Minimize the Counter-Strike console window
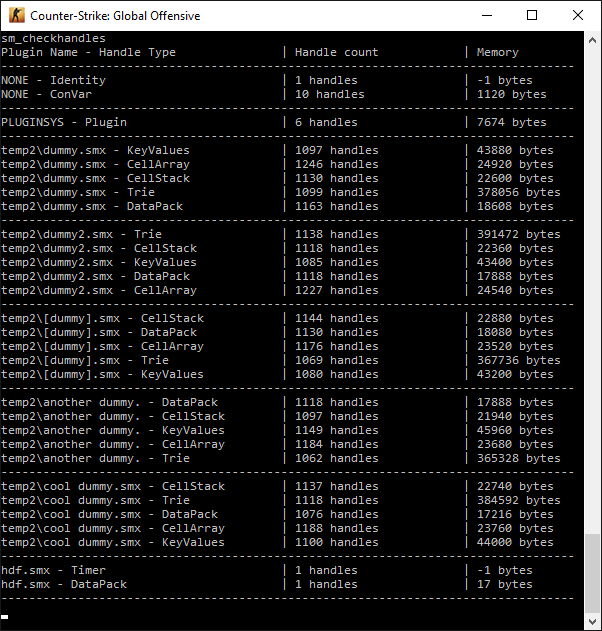 487,16
